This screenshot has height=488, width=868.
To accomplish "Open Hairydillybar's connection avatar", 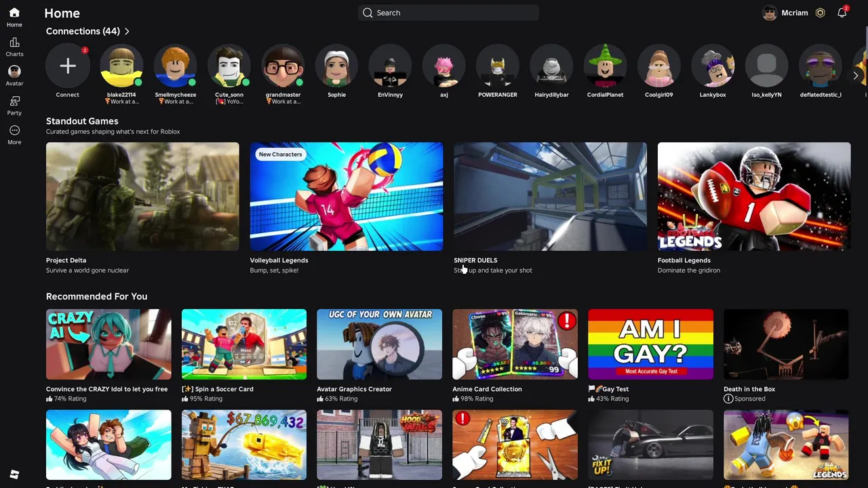I will [551, 66].
